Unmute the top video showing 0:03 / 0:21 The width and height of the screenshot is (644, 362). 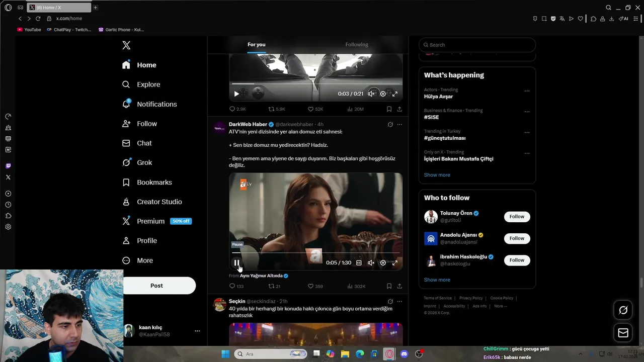371,94
